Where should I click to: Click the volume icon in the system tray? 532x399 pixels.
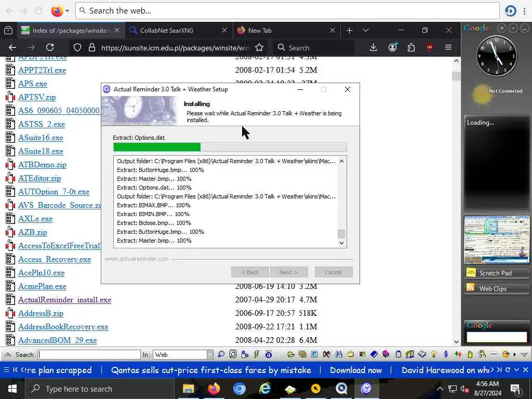pos(464,389)
